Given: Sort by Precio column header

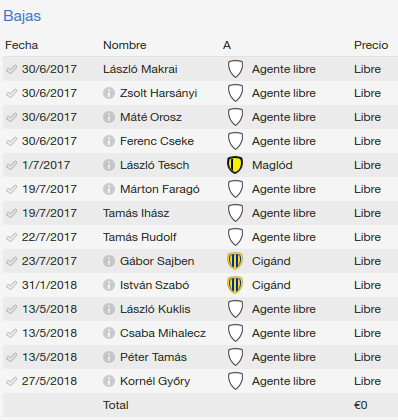Looking at the screenshot, I should point(371,45).
